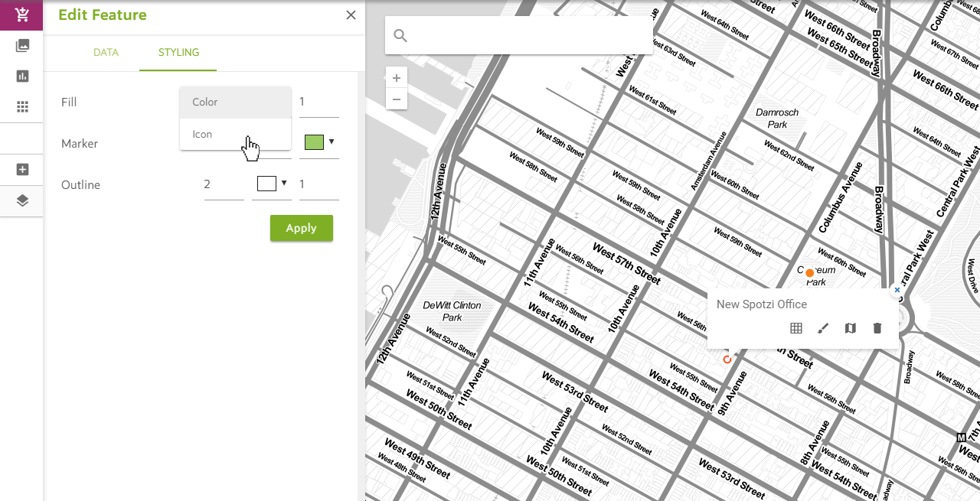The width and height of the screenshot is (980, 501).
Task: Open the grid apps sidebar icon
Action: click(22, 106)
